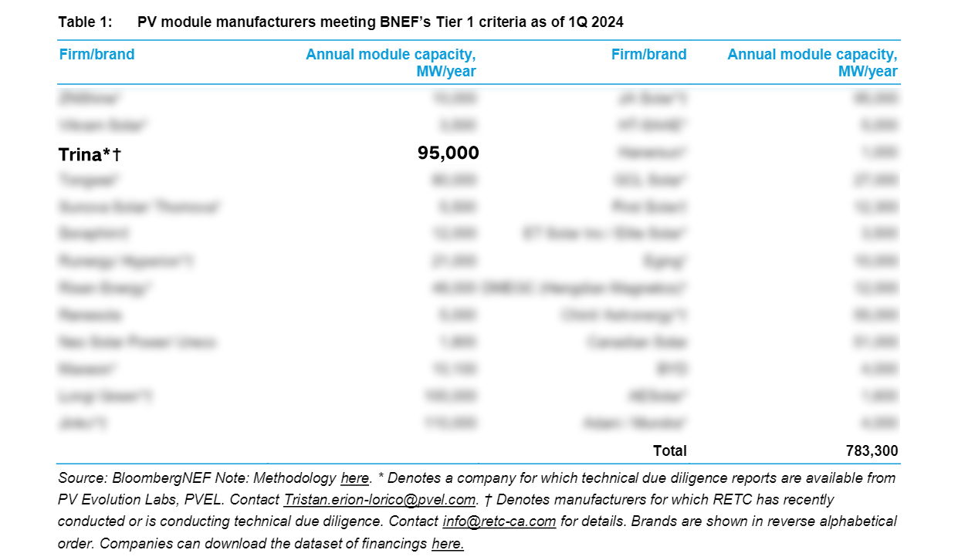
Task: Select the 'Total' row label
Action: coord(669,450)
